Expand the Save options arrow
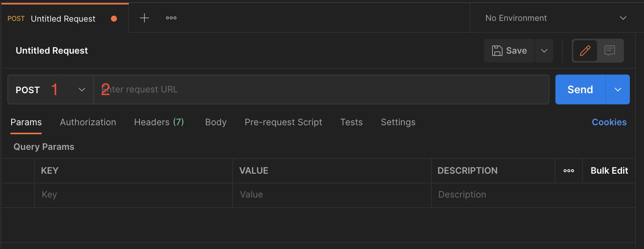Viewport: 644px width, 249px height. click(x=544, y=51)
